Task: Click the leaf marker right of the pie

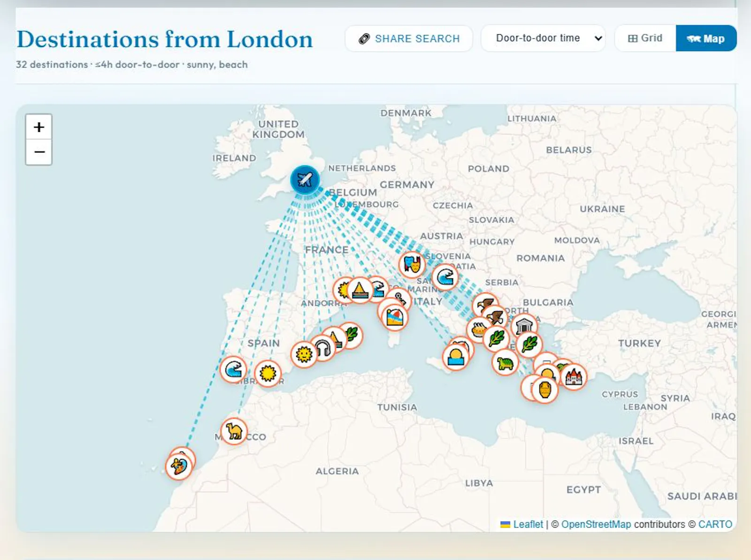Action: click(496, 338)
